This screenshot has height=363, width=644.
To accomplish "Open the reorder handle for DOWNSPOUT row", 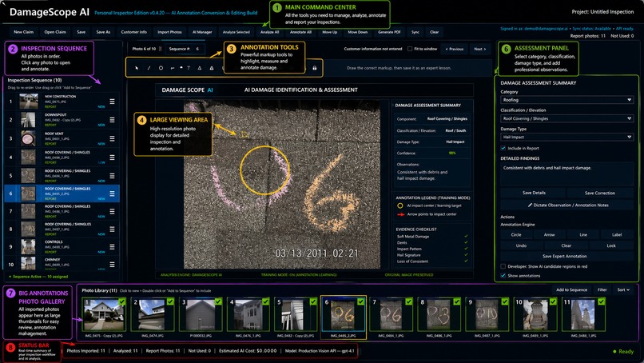I will [112, 120].
